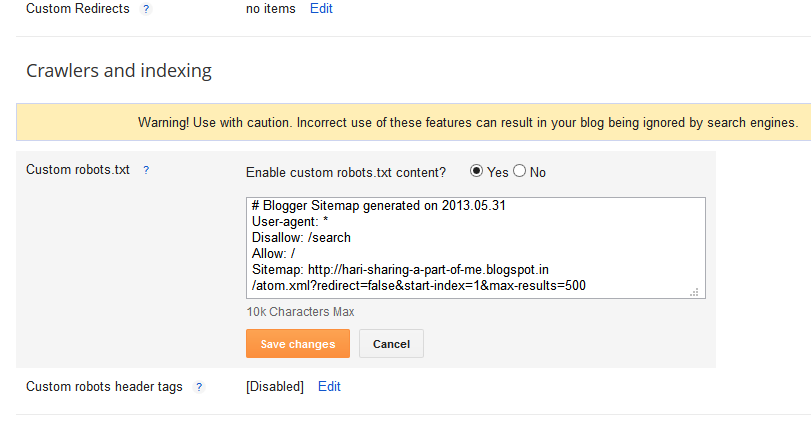Place cursor on the User-agent line

pos(290,221)
